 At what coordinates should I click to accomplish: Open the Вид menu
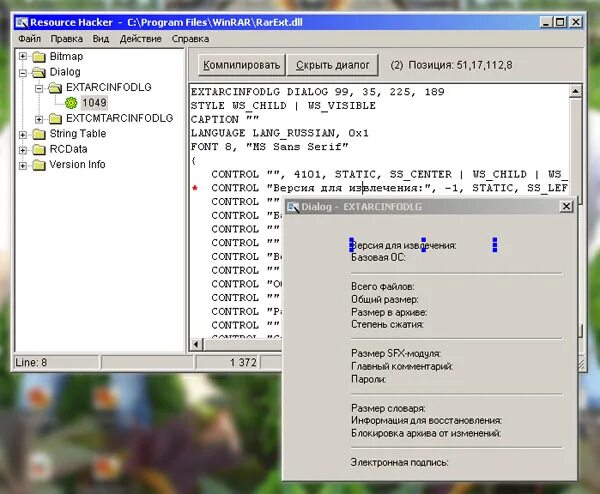(x=101, y=39)
